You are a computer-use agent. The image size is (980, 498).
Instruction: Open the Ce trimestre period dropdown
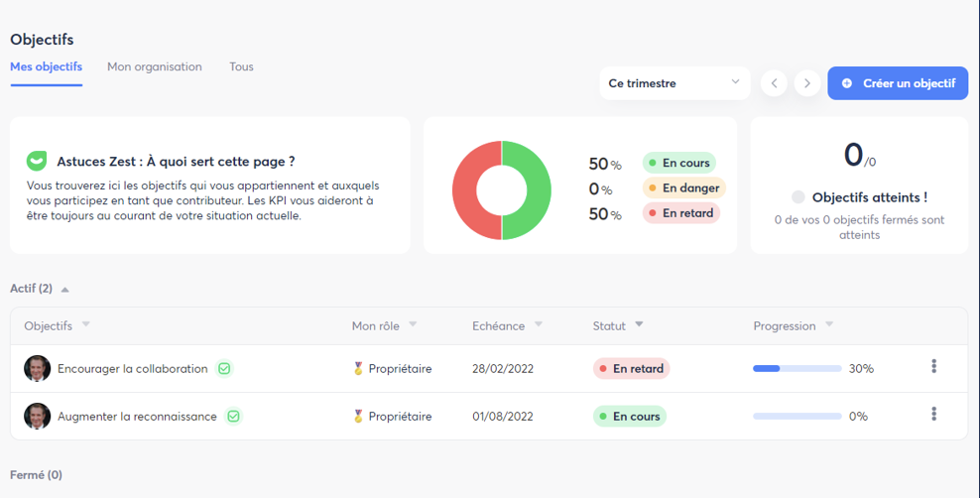click(x=674, y=83)
